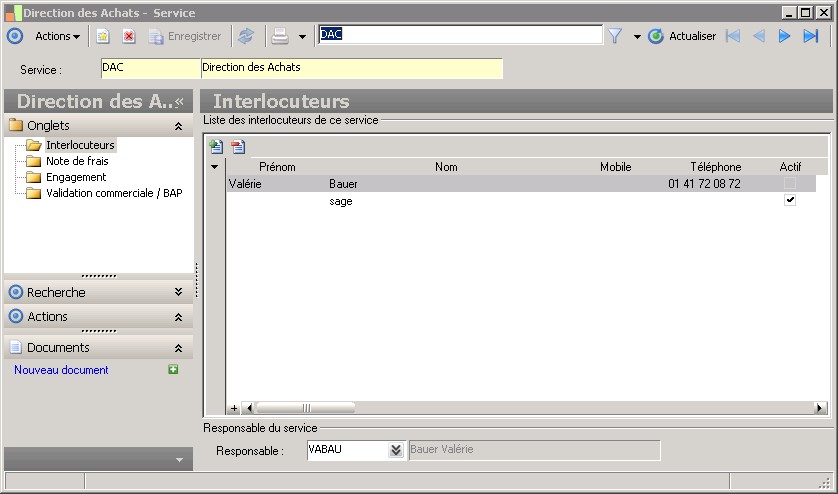Click the green plus icon beside Nouveau document
This screenshot has width=838, height=494.
click(x=173, y=369)
